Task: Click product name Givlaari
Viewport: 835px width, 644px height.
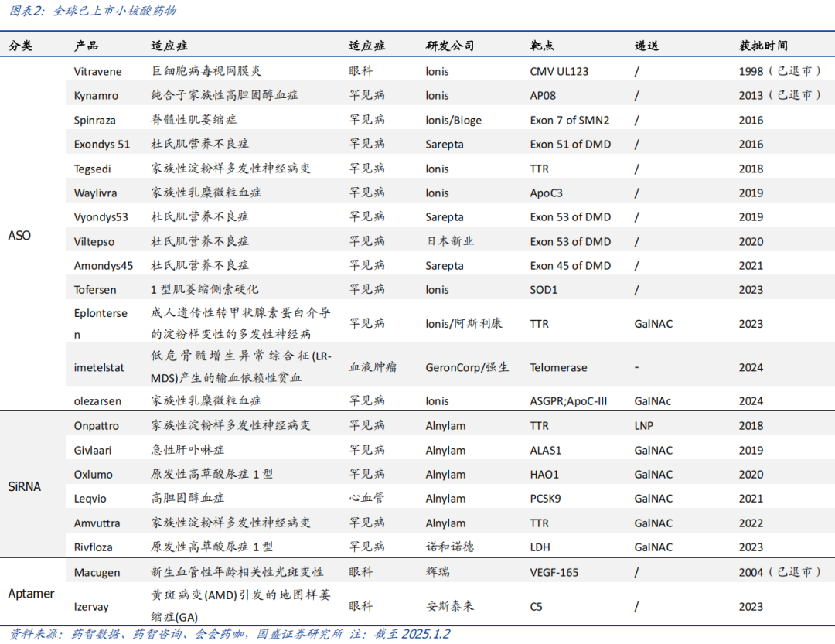Action: pyautogui.click(x=93, y=450)
